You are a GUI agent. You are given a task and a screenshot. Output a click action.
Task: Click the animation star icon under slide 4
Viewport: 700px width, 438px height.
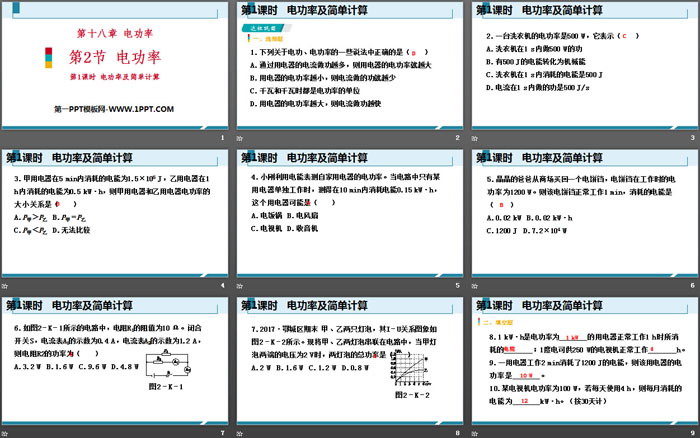pos(5,286)
